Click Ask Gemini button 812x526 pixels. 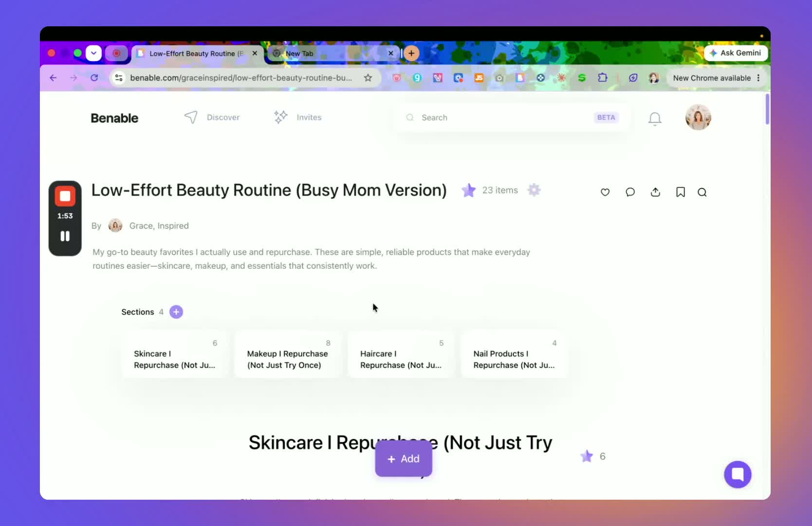click(x=736, y=53)
